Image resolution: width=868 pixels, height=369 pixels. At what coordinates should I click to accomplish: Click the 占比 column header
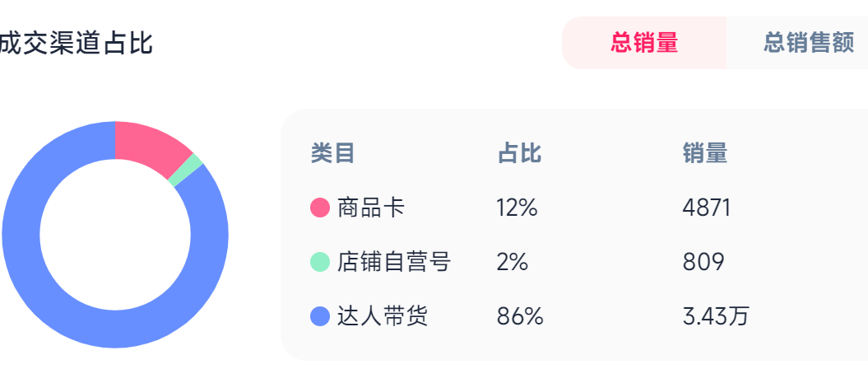[519, 153]
